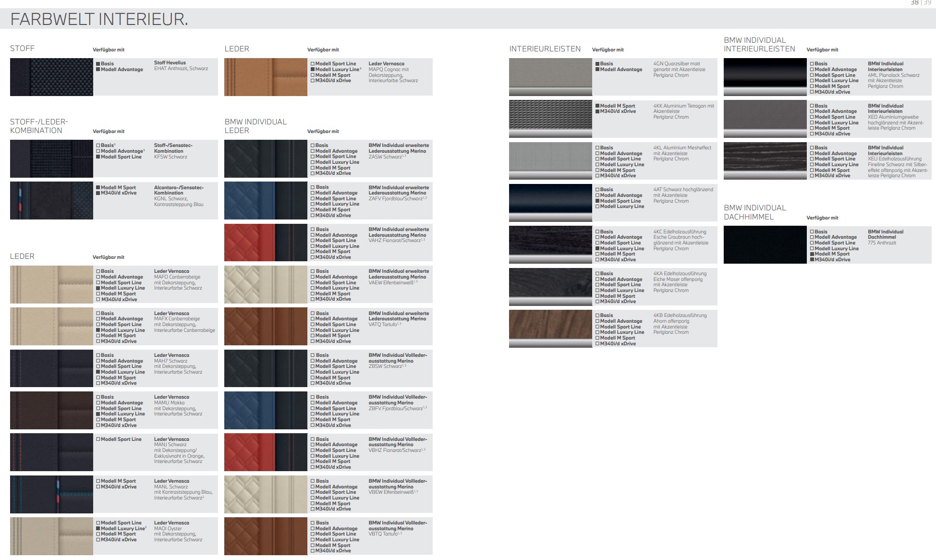Click the INTERIEURLEISTEN section heading

[545, 49]
